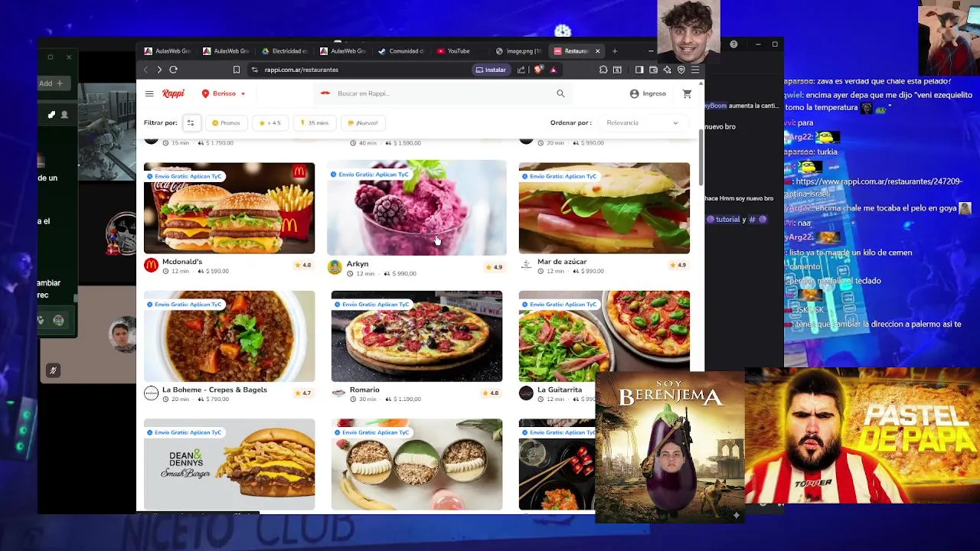Reload the page with the refresh icon
980x551 pixels.
click(x=173, y=70)
